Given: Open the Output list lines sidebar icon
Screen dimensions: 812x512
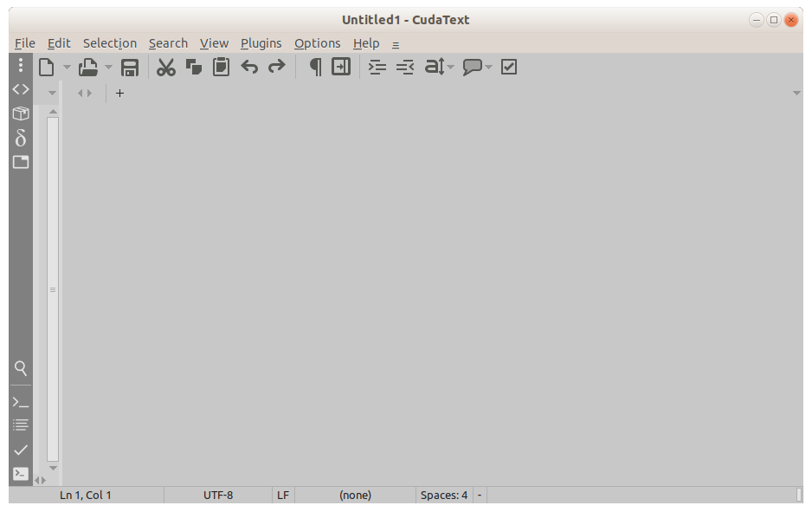Looking at the screenshot, I should click(x=21, y=425).
